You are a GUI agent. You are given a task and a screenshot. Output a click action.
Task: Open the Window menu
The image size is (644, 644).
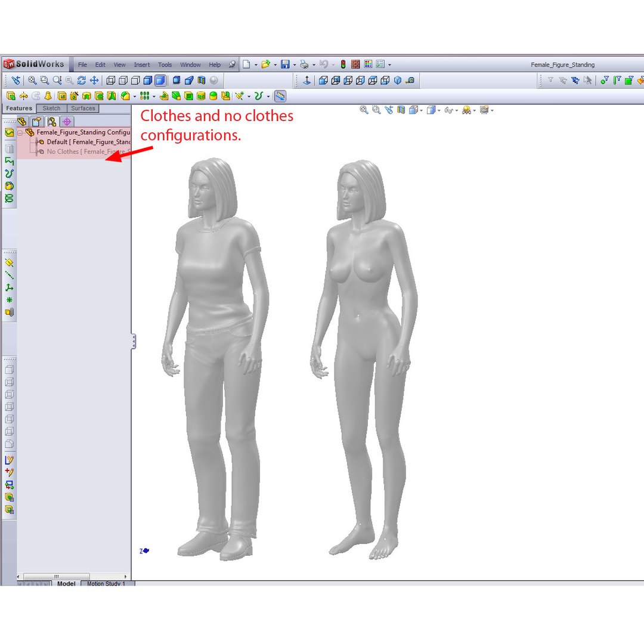click(x=190, y=65)
